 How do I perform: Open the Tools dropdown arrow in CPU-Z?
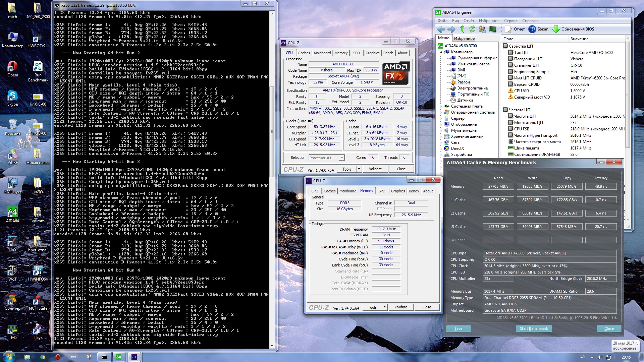coord(359,169)
